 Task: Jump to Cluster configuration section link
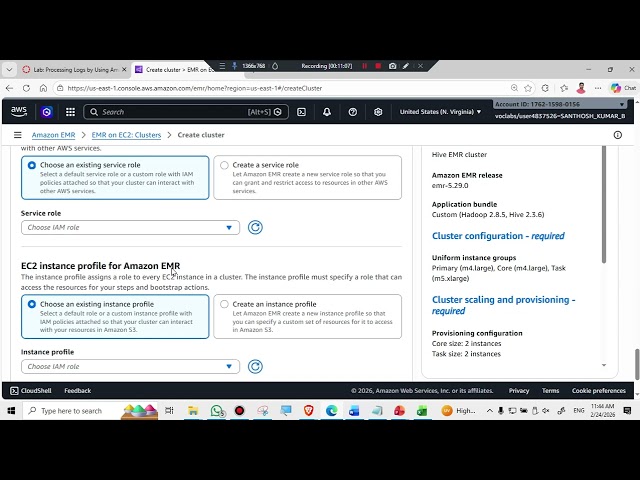[498, 236]
